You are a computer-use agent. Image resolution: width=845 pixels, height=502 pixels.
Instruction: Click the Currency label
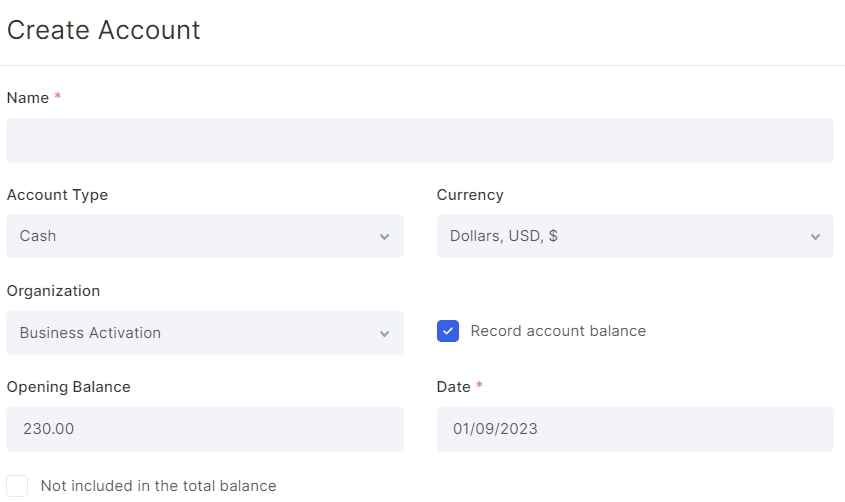click(470, 194)
